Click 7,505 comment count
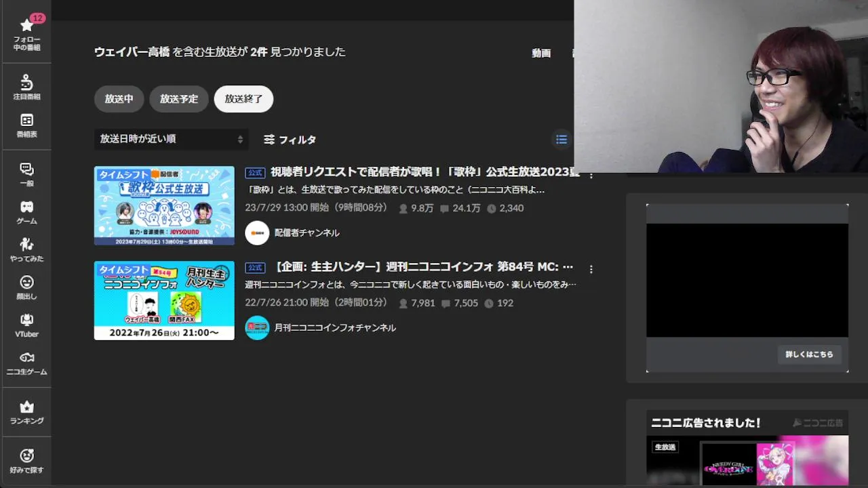The height and width of the screenshot is (488, 868). point(459,304)
